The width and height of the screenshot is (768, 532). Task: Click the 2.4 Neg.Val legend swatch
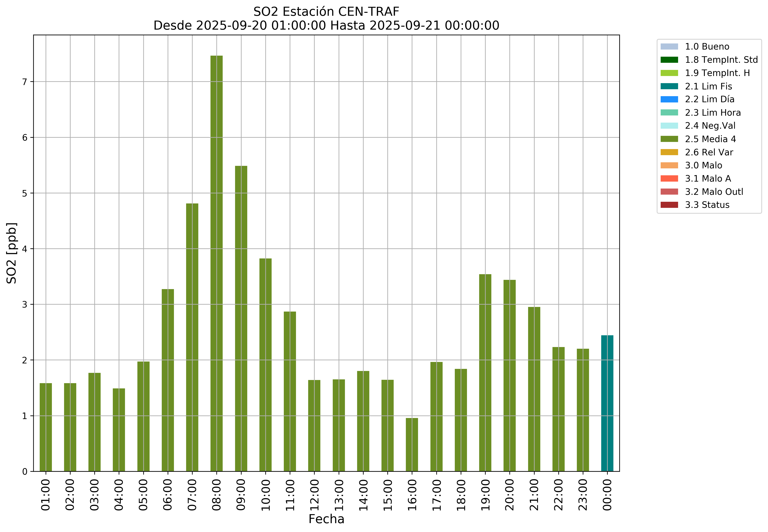pos(669,126)
